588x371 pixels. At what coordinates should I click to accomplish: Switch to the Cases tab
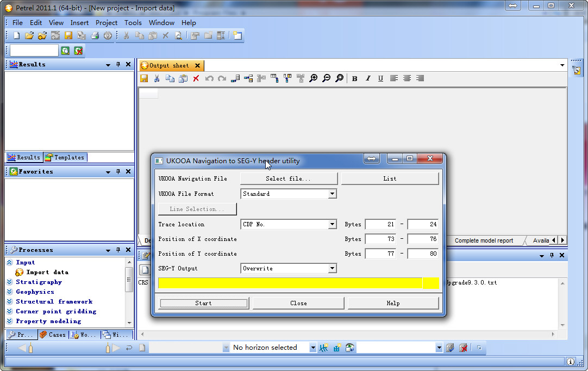pos(53,335)
